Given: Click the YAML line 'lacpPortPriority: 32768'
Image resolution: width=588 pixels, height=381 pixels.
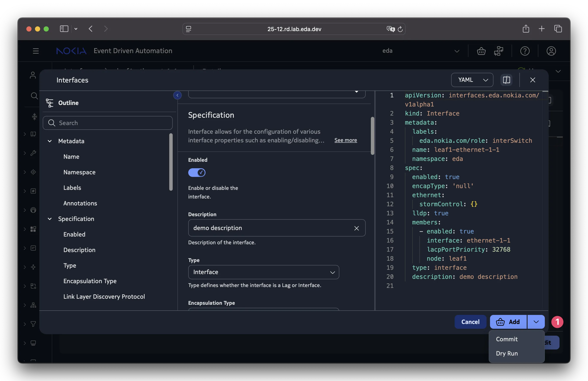Looking at the screenshot, I should coord(468,249).
